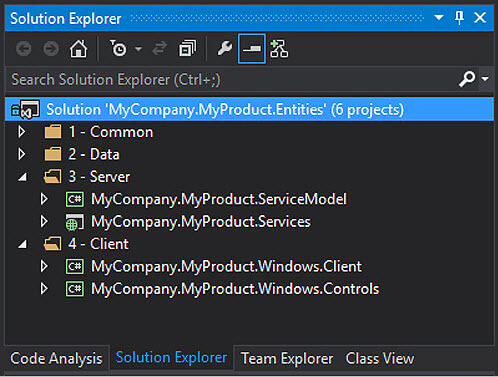Switch to the Class View tab
The image size is (498, 377).
click(x=380, y=359)
